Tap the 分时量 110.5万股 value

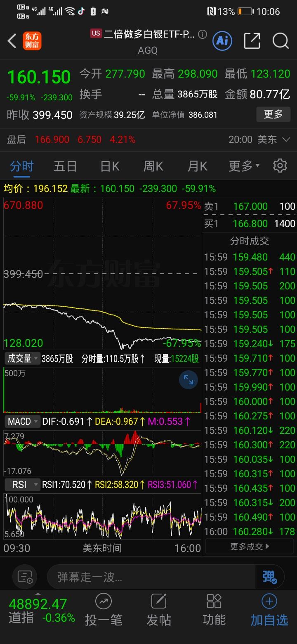[113, 358]
